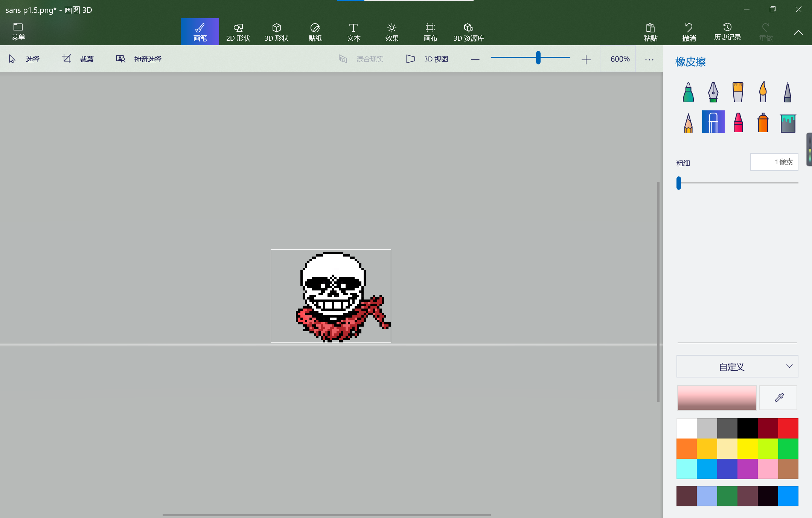The width and height of the screenshot is (812, 518).
Task: Select the orange spray can tool
Action: [x=763, y=122]
